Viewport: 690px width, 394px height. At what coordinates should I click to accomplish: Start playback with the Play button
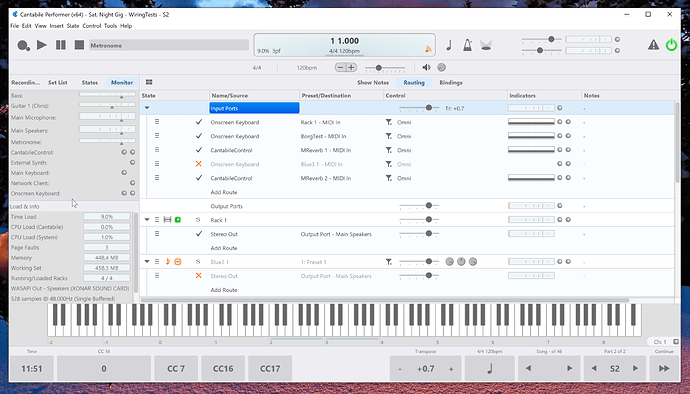[42, 45]
